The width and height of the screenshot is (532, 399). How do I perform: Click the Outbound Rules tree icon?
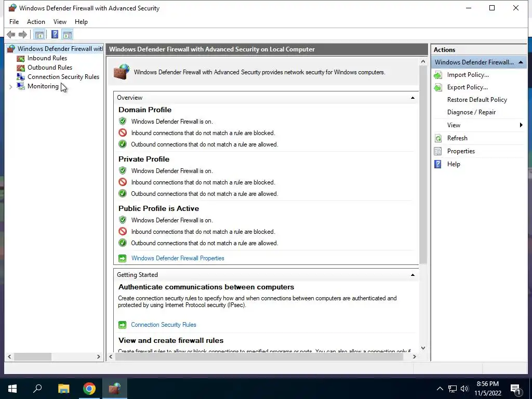21,68
